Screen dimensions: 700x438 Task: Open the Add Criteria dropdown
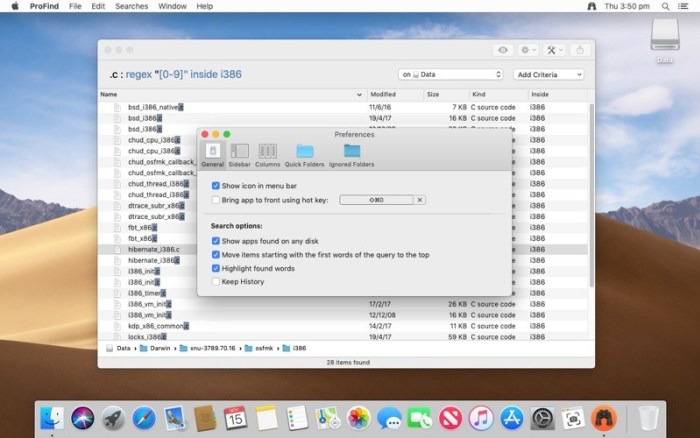[x=549, y=74]
